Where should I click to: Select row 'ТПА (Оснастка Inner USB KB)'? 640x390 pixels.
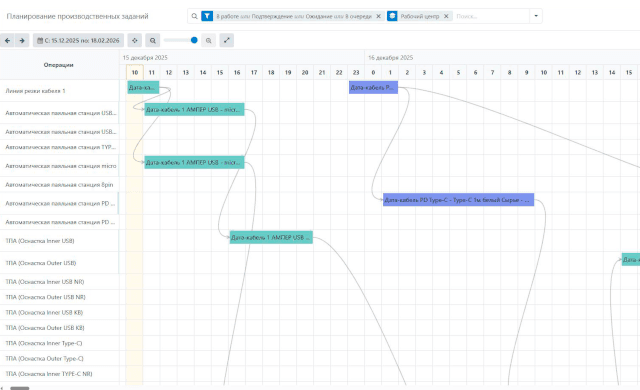tap(60, 312)
